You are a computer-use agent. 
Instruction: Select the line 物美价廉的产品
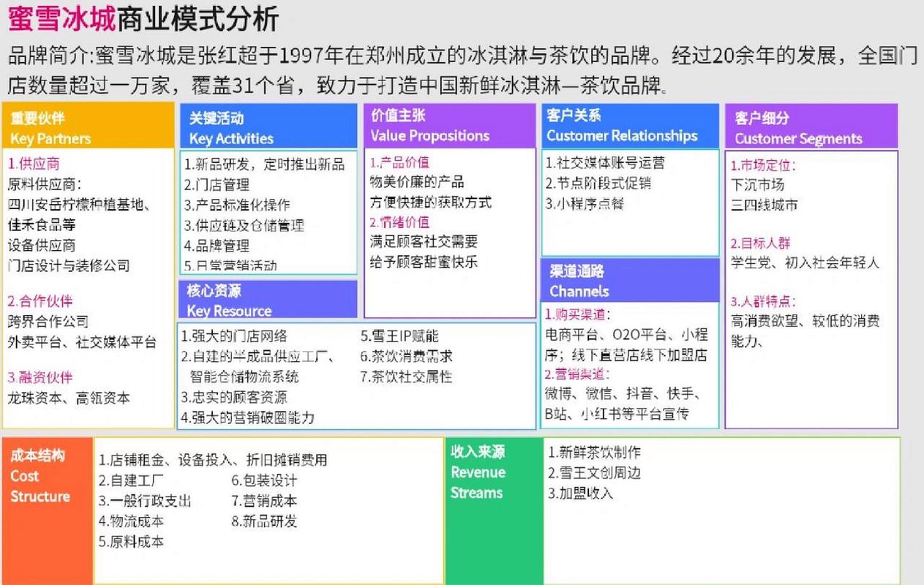tap(417, 182)
